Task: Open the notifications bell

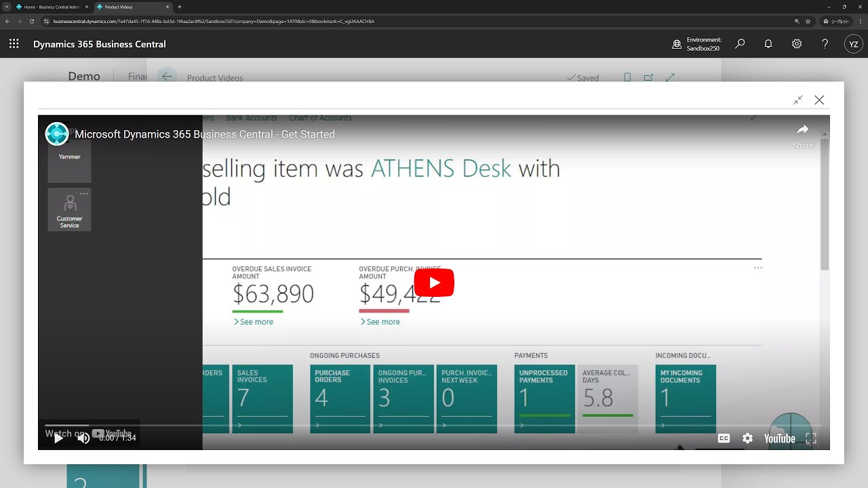Action: tap(768, 44)
